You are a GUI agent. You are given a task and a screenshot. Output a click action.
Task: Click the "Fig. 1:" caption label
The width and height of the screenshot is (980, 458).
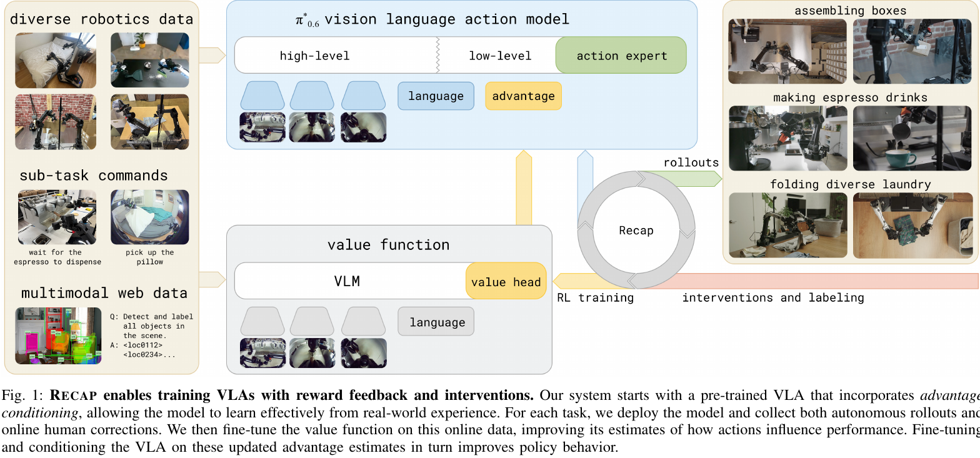[x=23, y=396]
